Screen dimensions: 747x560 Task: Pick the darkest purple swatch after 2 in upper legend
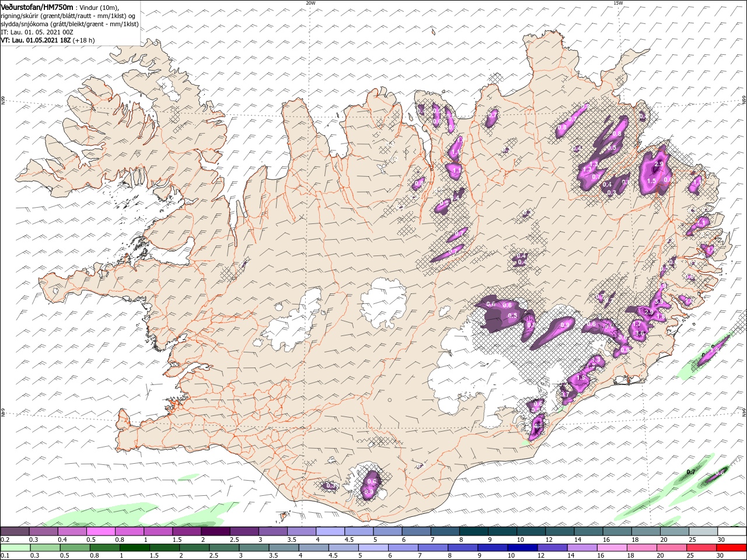(x=215, y=531)
